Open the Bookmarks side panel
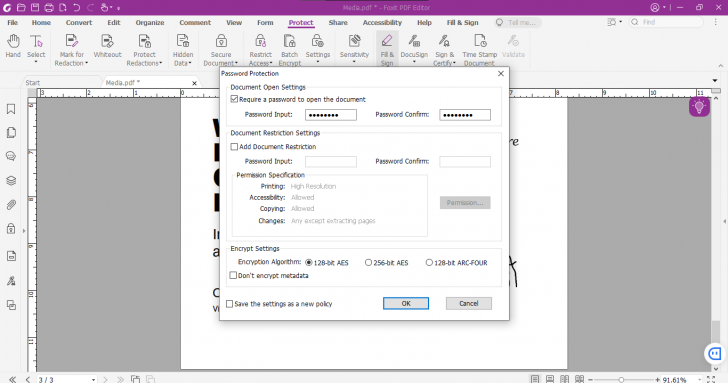The height and width of the screenshot is (383, 728). pyautogui.click(x=11, y=109)
